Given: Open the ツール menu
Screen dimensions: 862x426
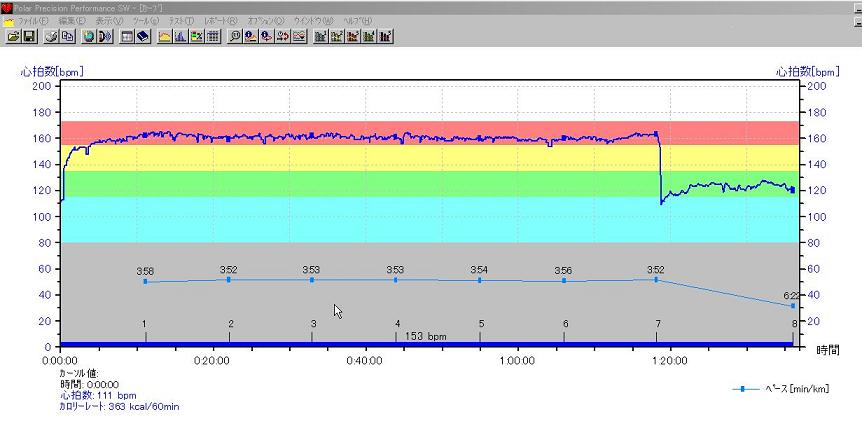Looking at the screenshot, I should pos(146,21).
